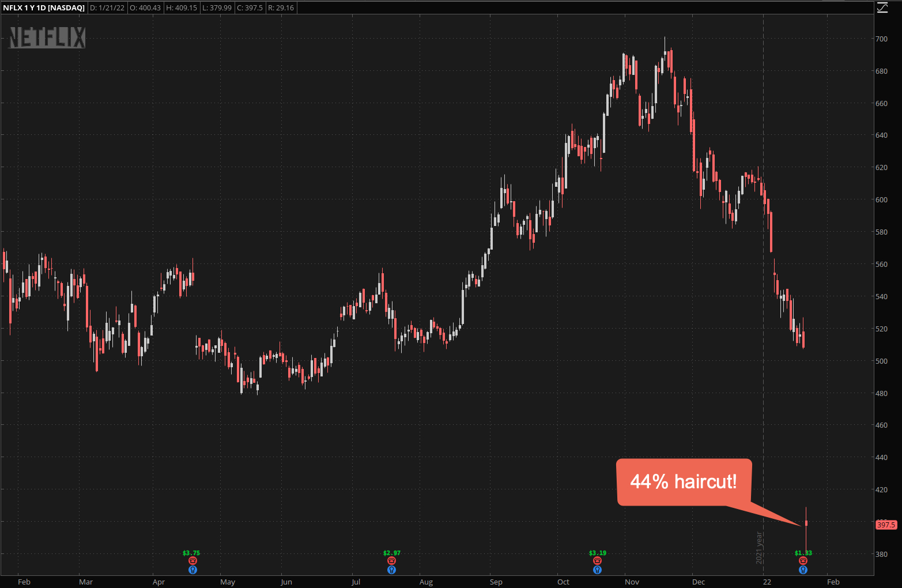The image size is (902, 588).
Task: Click the 397.5 current price bubble
Action: tap(886, 525)
